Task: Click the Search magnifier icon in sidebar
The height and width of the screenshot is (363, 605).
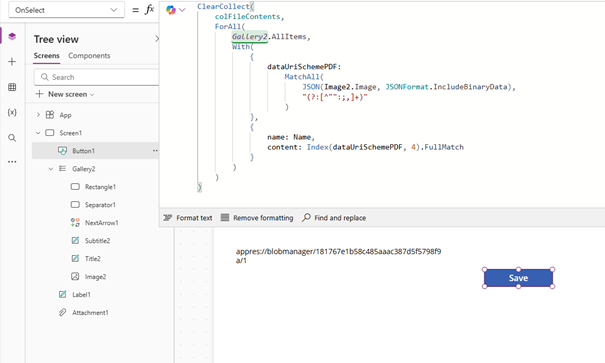Action: [12, 138]
